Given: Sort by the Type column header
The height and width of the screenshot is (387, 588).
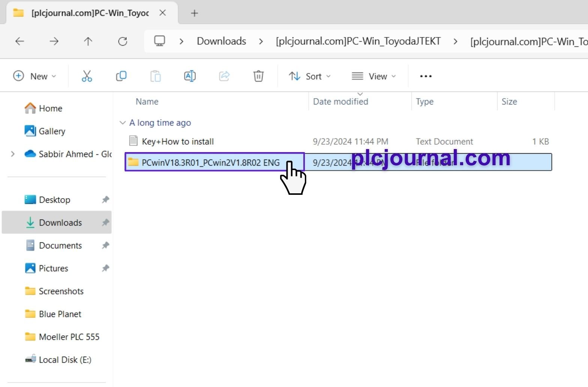Looking at the screenshot, I should 424,102.
